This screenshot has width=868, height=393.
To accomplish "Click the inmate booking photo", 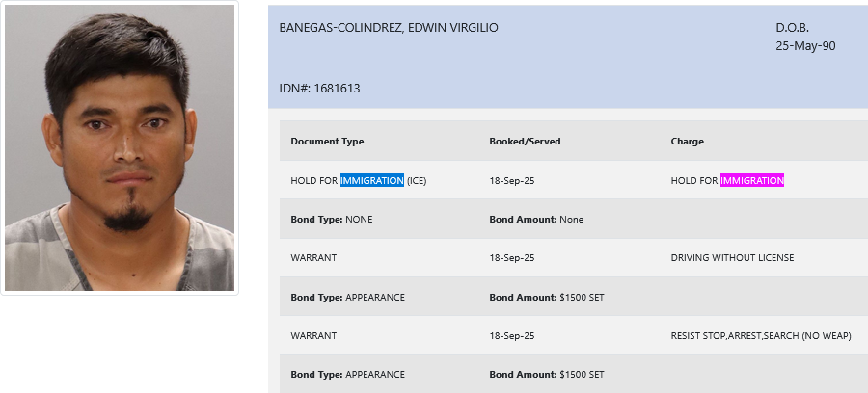I will (120, 147).
